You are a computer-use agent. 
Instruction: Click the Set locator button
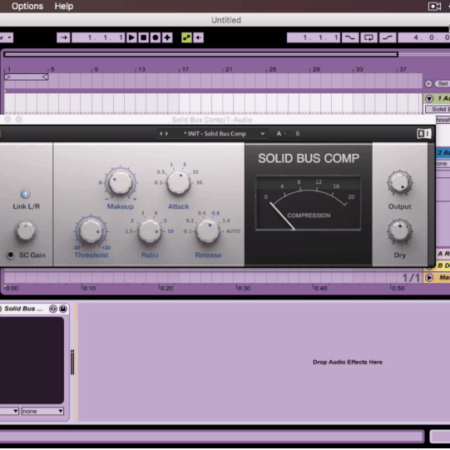tap(442, 84)
